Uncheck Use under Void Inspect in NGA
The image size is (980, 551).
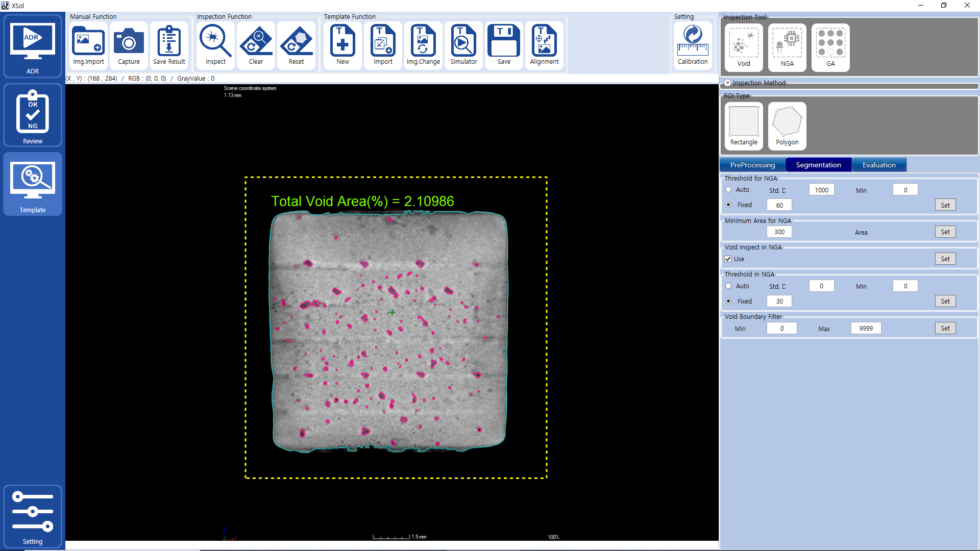point(728,259)
